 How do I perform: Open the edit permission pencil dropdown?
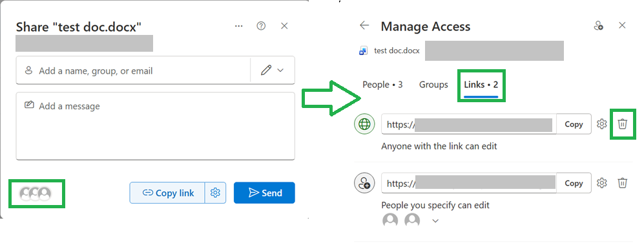pos(273,70)
